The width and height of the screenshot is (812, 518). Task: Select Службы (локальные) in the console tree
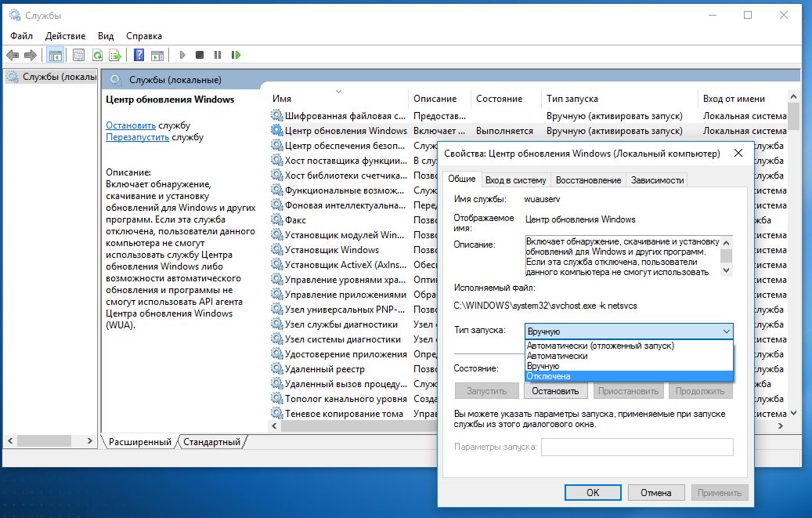point(51,77)
